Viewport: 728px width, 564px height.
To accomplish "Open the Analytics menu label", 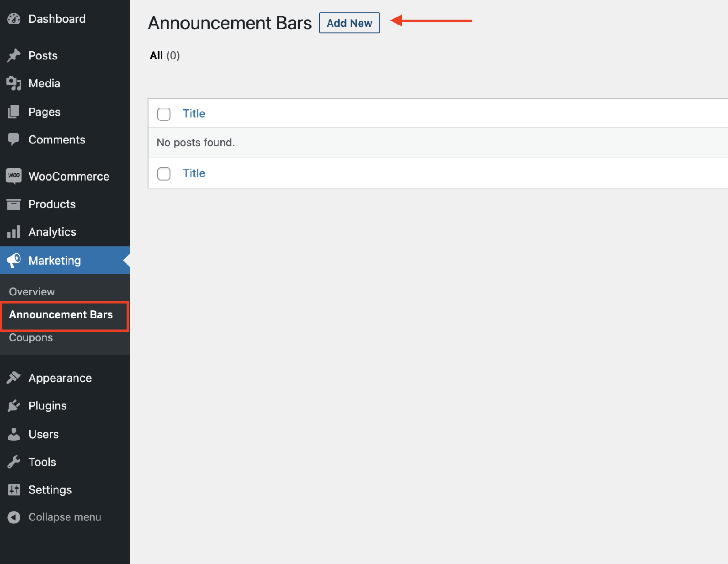I will pos(53,232).
